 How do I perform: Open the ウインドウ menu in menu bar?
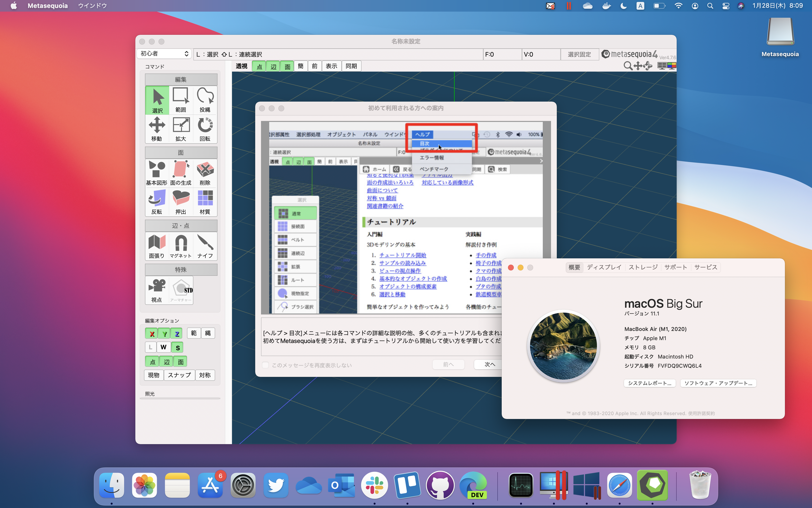(x=92, y=6)
